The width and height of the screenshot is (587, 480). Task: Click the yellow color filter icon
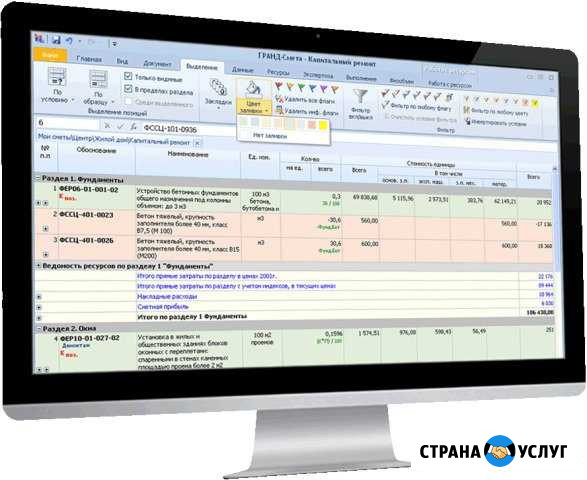point(535,103)
